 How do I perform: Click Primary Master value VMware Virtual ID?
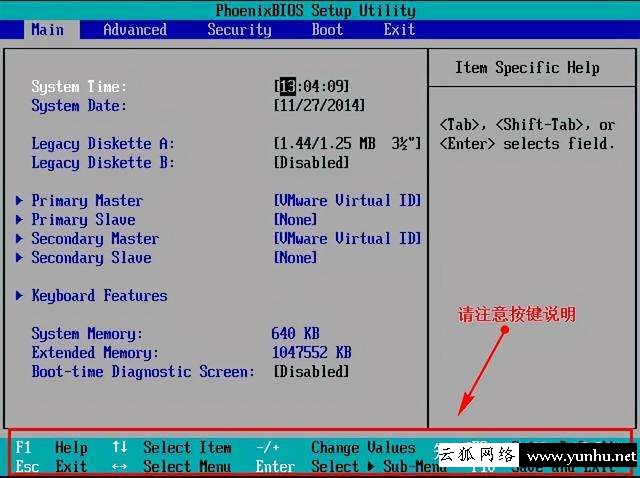coord(347,200)
